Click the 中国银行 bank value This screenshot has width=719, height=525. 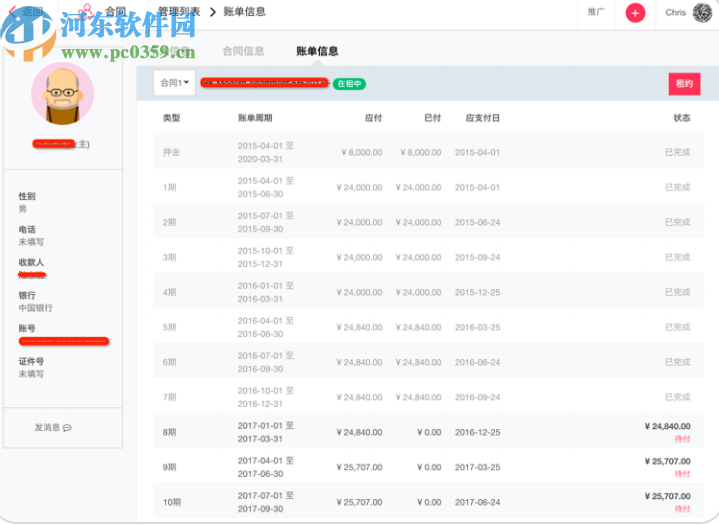(x=35, y=308)
